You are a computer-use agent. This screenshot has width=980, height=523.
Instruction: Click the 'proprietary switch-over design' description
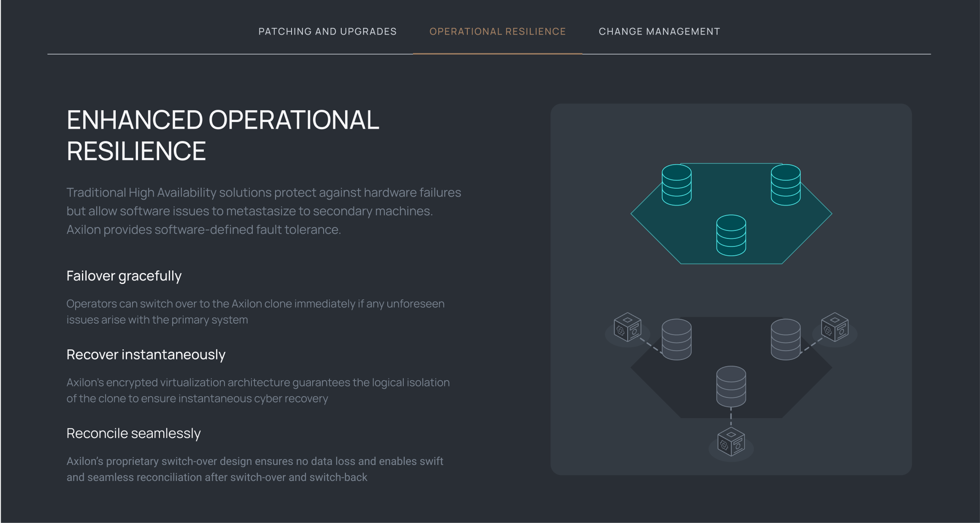tap(255, 469)
